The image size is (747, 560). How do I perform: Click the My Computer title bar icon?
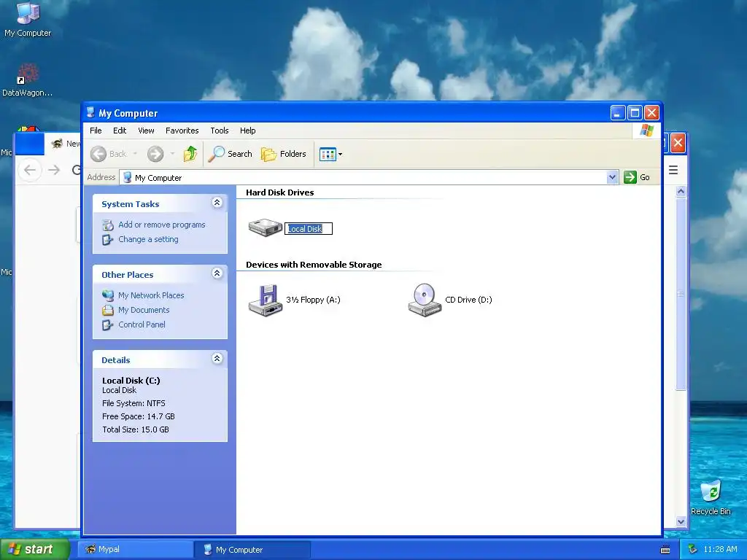pyautogui.click(x=90, y=113)
